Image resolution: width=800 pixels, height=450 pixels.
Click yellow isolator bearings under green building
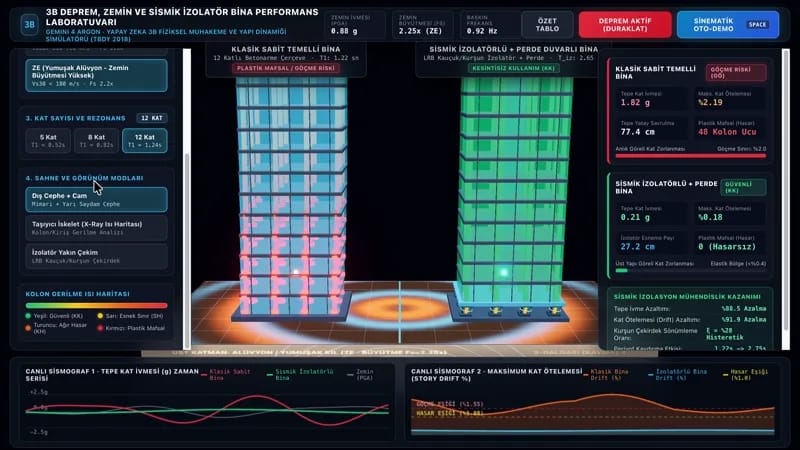pos(510,310)
